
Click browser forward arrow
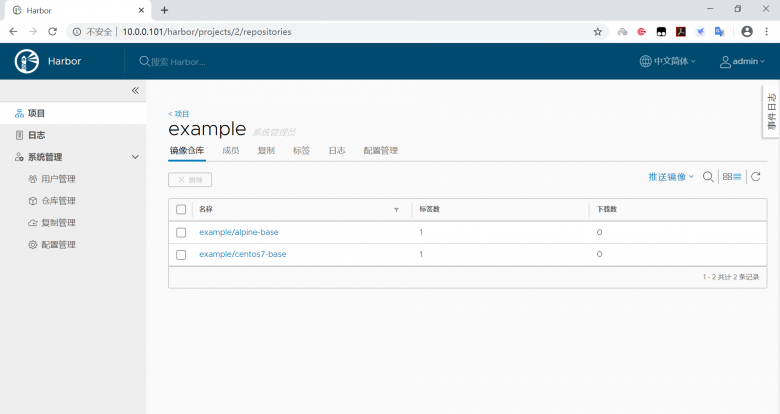point(33,32)
